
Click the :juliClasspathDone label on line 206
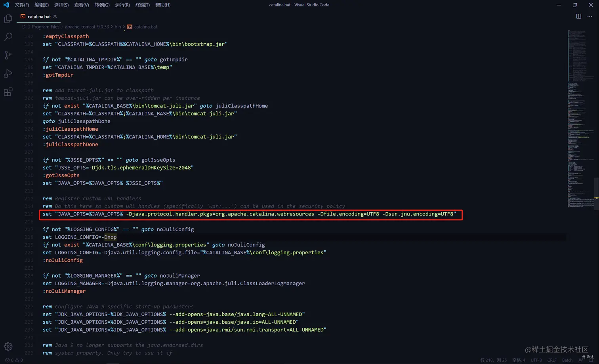click(70, 144)
